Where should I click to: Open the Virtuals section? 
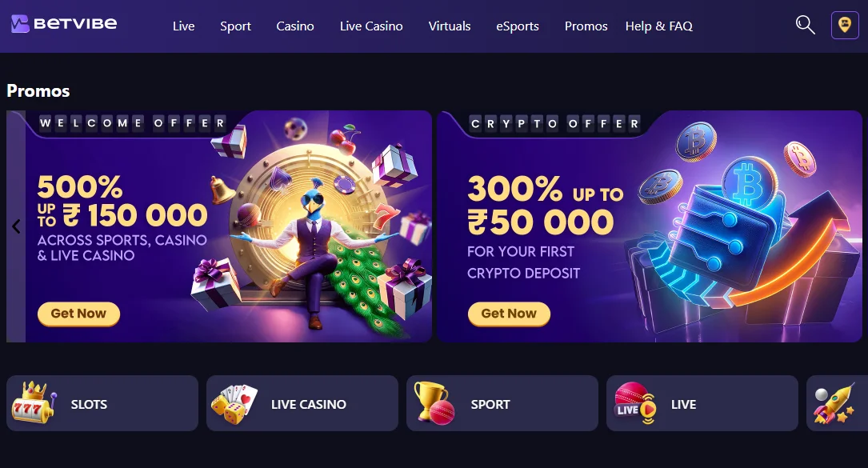[450, 26]
